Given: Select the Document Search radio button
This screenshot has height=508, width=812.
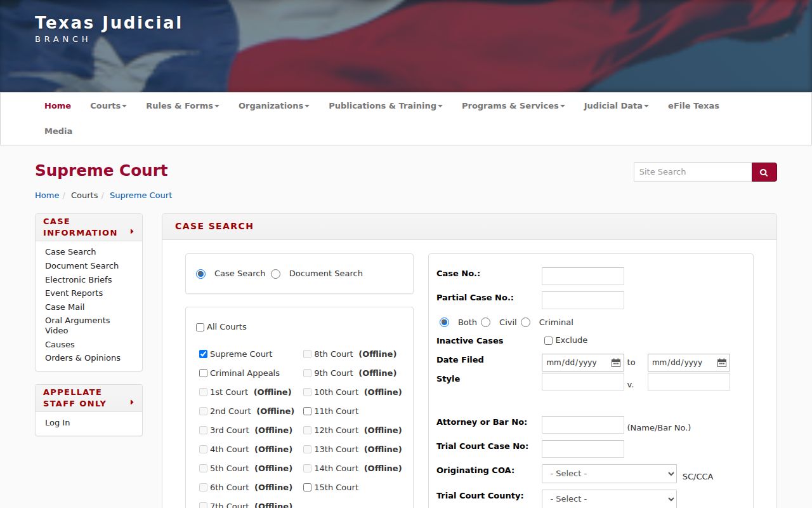Looking at the screenshot, I should click(x=275, y=274).
